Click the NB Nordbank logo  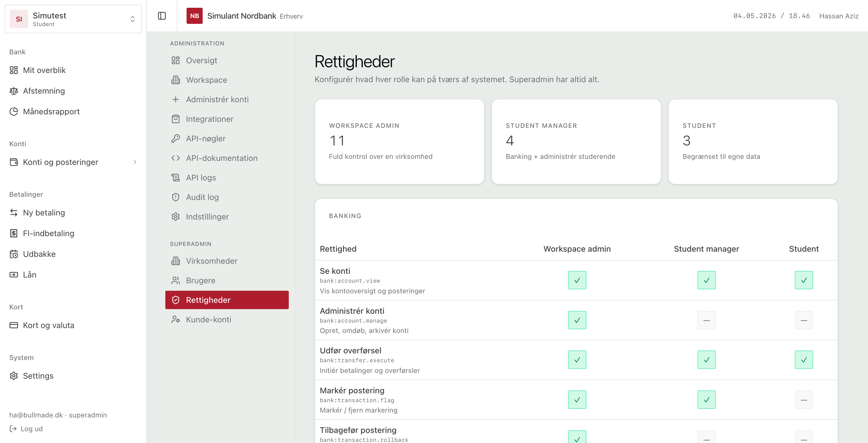pos(194,16)
